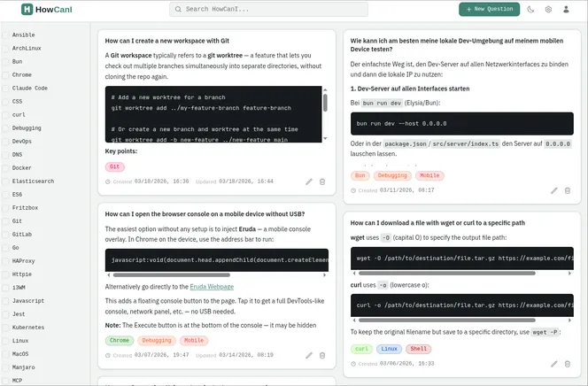
Task: Delete the Dev-Umgebung mobile testing question
Action: (568, 189)
